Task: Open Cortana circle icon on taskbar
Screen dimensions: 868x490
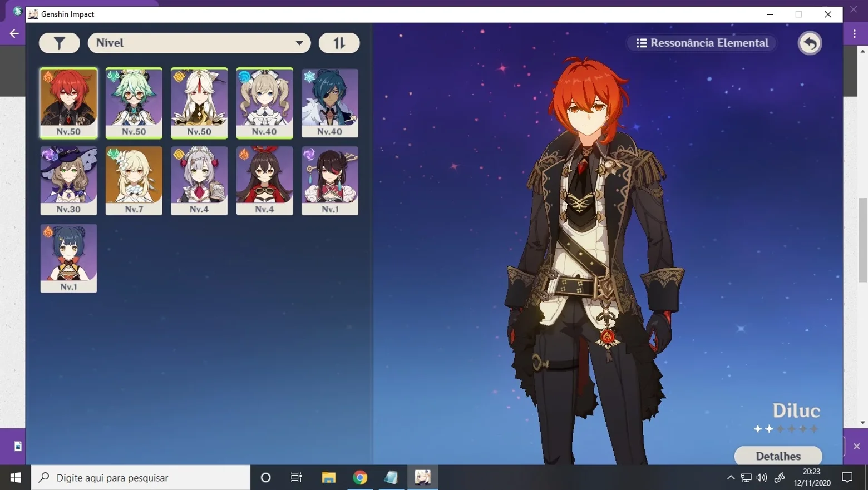Action: click(x=265, y=477)
